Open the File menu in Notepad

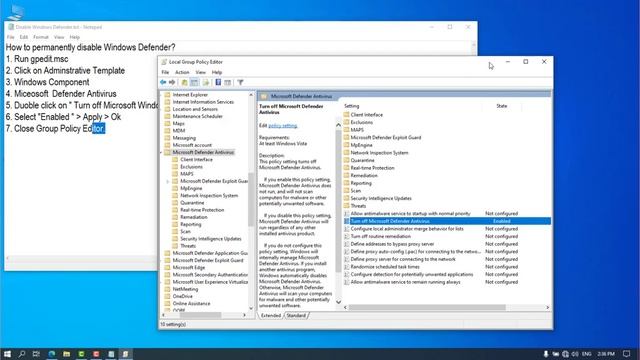pos(11,37)
